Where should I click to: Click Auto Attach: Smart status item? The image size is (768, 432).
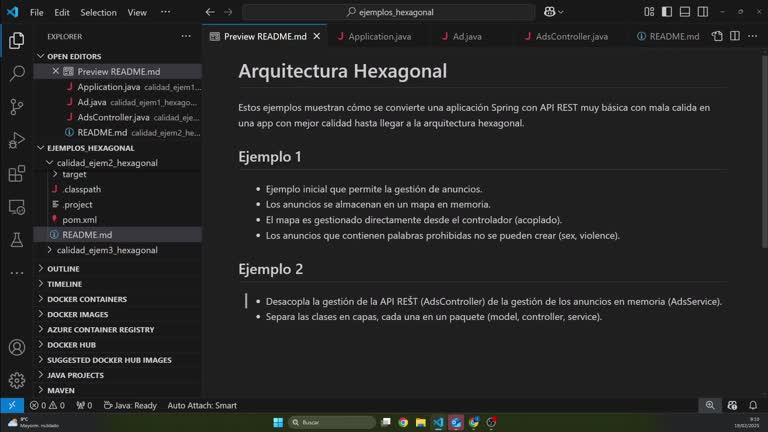tap(202, 405)
